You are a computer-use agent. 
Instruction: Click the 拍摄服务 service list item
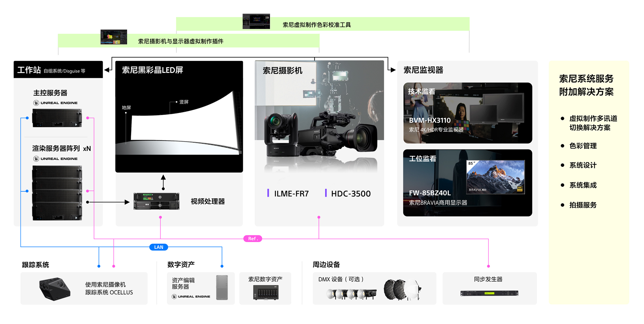(x=583, y=205)
